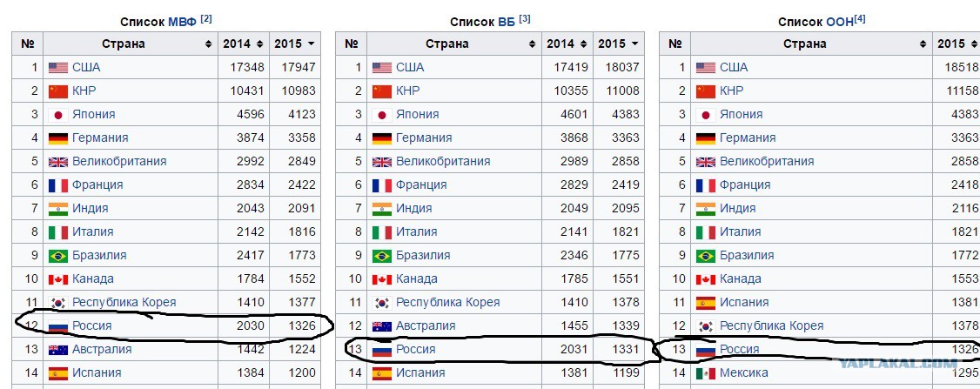
Task: Click the Indian flag in the ООН list
Action: coord(706,209)
